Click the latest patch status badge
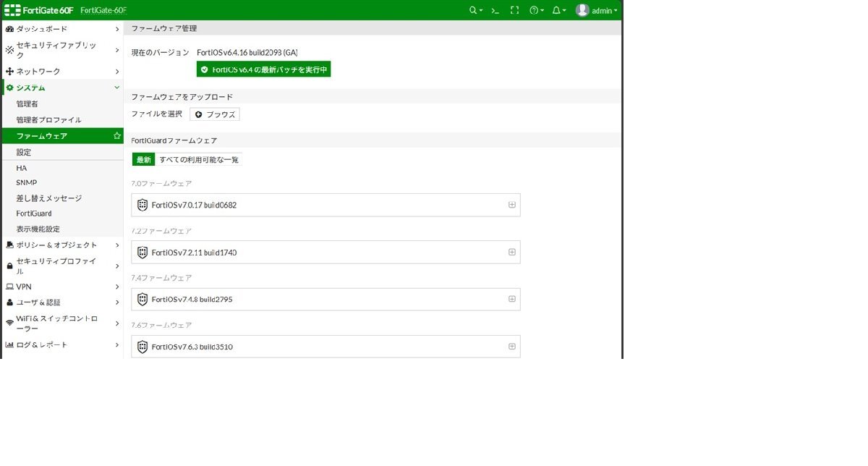Image resolution: width=868 pixels, height=466 pixels. tap(264, 69)
